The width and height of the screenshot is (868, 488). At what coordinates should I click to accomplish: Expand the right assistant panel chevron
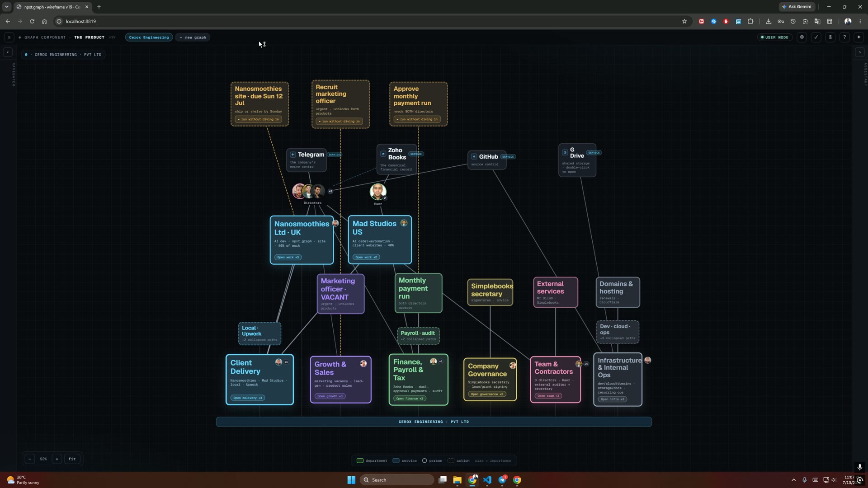(x=860, y=52)
